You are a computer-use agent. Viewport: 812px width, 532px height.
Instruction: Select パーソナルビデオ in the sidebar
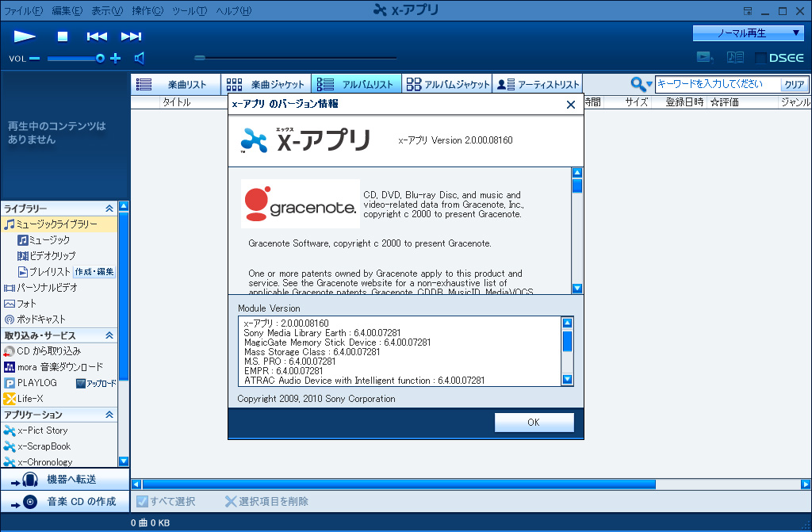tap(41, 288)
